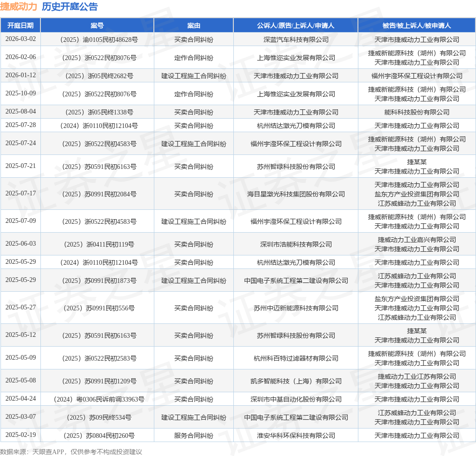This screenshot has width=476, height=456.
Task: Click defendant 捷威动力工业江苏有限公司
Action: (417, 377)
